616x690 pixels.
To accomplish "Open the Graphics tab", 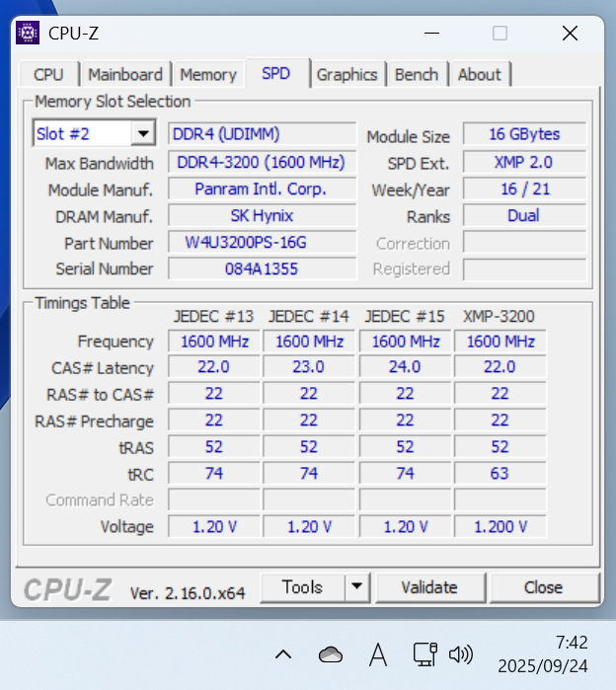I will coord(347,74).
